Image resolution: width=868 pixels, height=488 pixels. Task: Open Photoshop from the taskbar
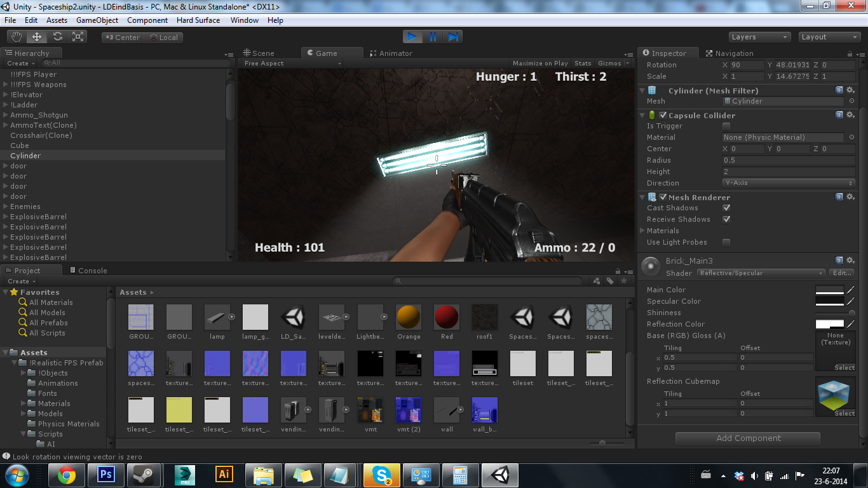coord(105,475)
